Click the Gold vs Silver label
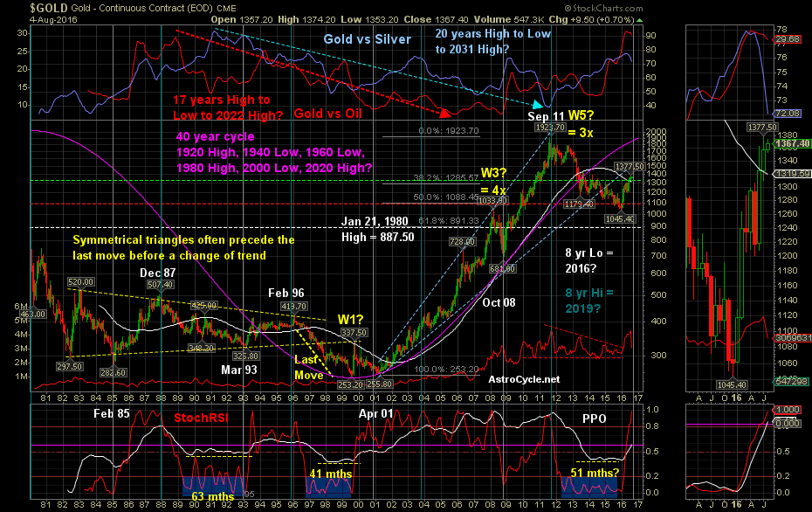Image resolution: width=812 pixels, height=512 pixels. [368, 39]
